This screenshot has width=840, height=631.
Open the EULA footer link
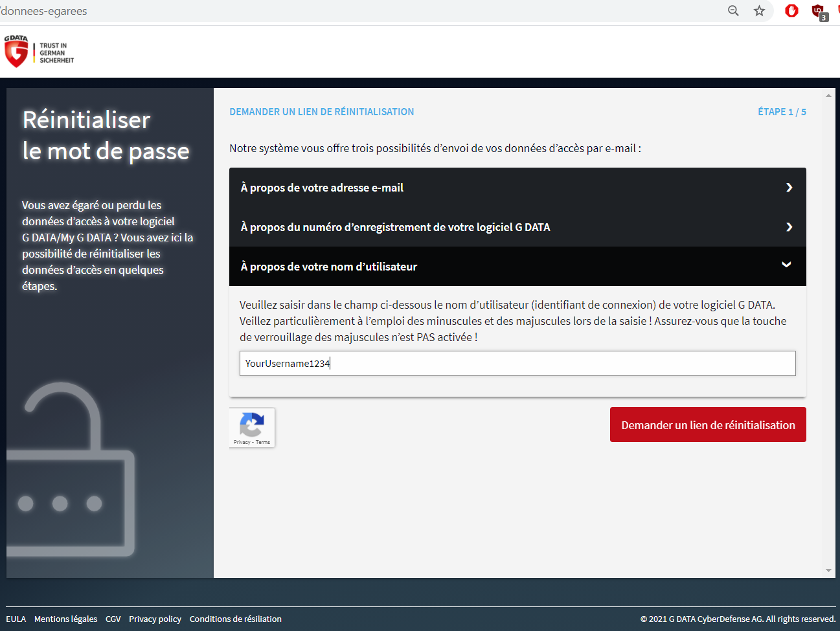click(x=16, y=619)
